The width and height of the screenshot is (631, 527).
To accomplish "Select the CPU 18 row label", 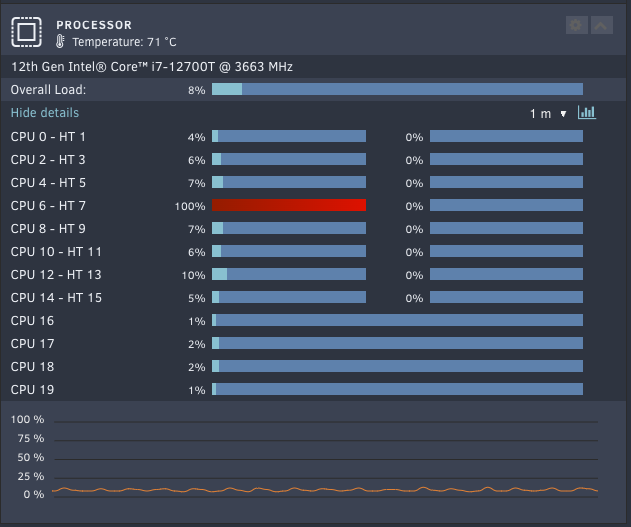I will coord(32,366).
